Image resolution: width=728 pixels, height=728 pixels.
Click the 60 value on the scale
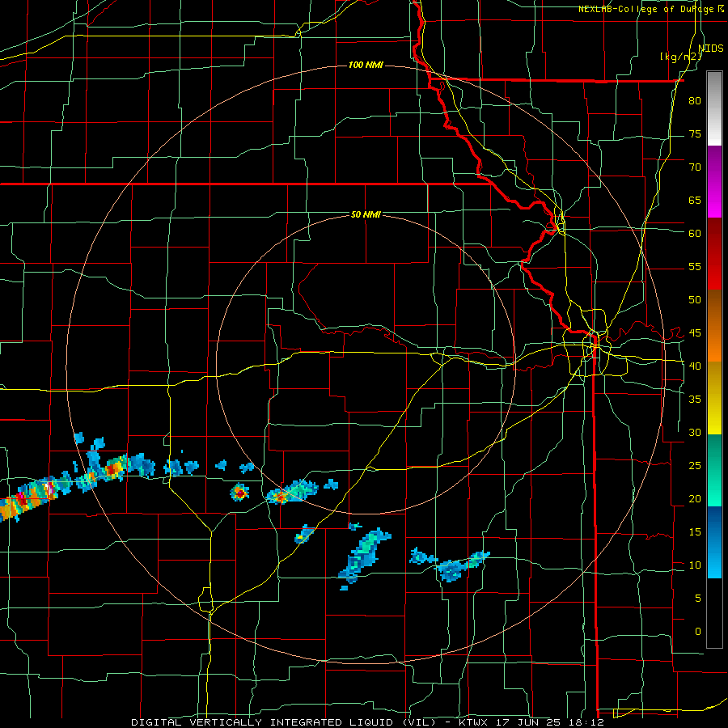pyautogui.click(x=695, y=234)
